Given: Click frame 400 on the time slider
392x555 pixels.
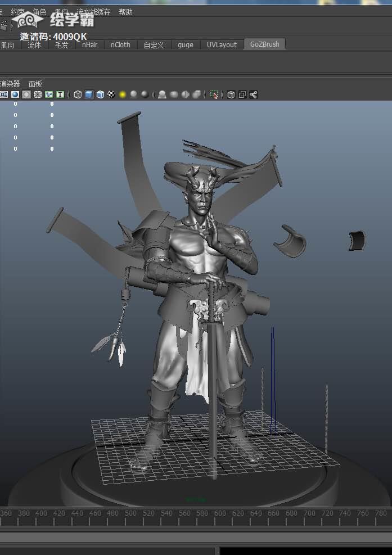Looking at the screenshot, I should pyautogui.click(x=41, y=513).
